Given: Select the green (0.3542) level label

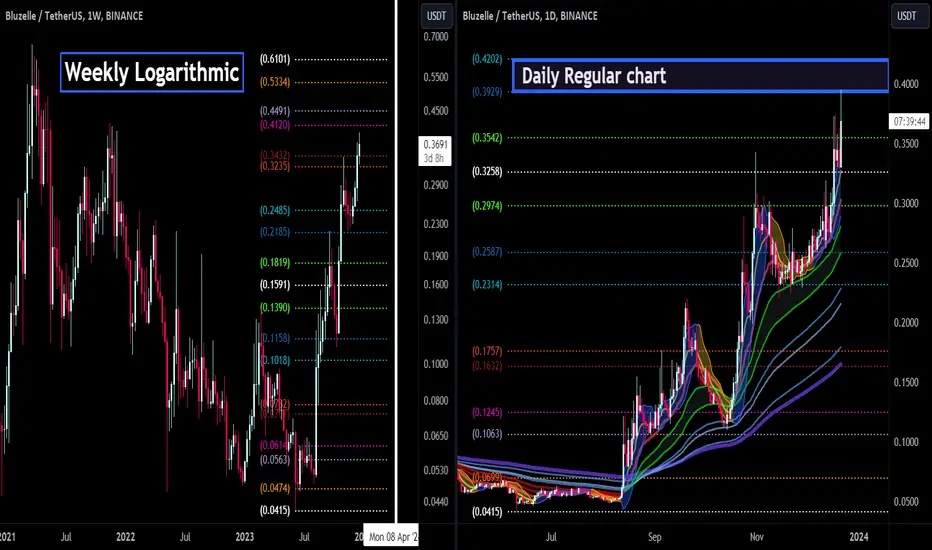Looking at the screenshot, I should [487, 137].
